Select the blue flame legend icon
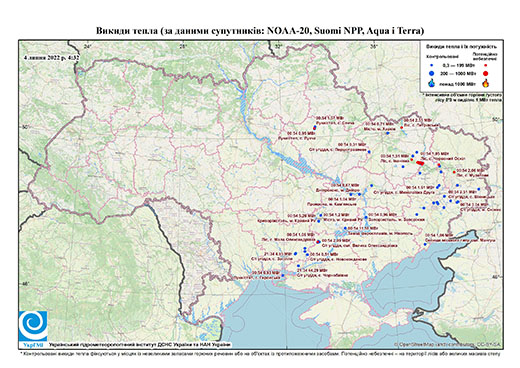This screenshot has height=368, width=520. [432, 83]
